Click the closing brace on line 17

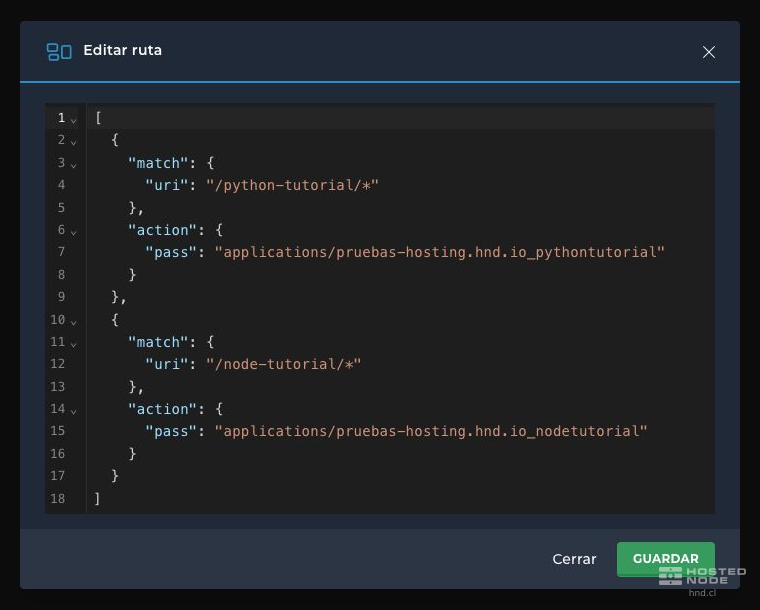tap(115, 475)
